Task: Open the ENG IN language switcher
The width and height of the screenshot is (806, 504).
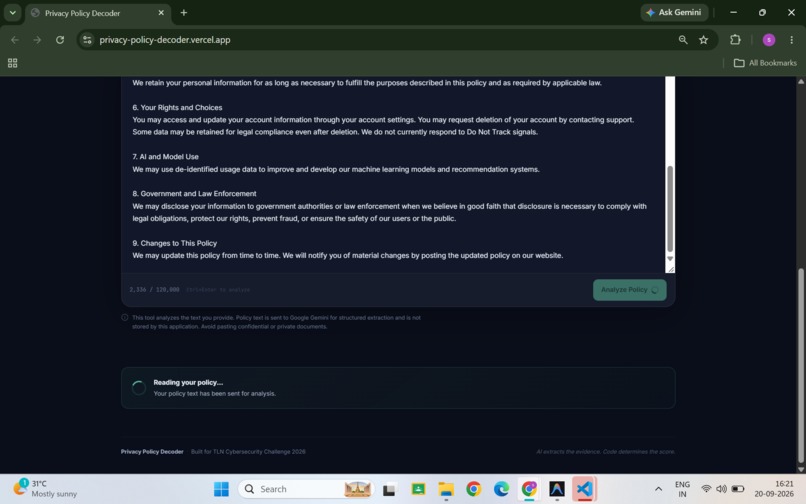Action: point(682,489)
